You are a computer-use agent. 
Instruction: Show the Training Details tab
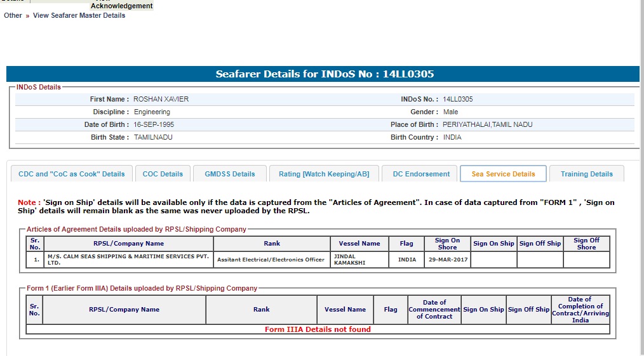point(586,174)
